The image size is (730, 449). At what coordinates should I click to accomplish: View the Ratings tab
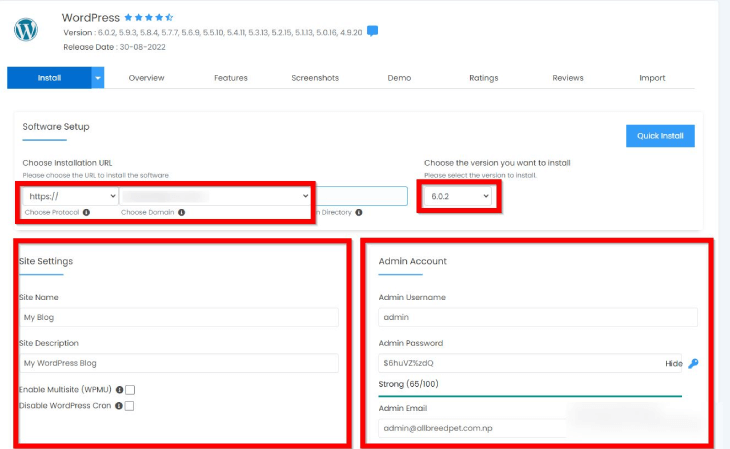coord(484,78)
